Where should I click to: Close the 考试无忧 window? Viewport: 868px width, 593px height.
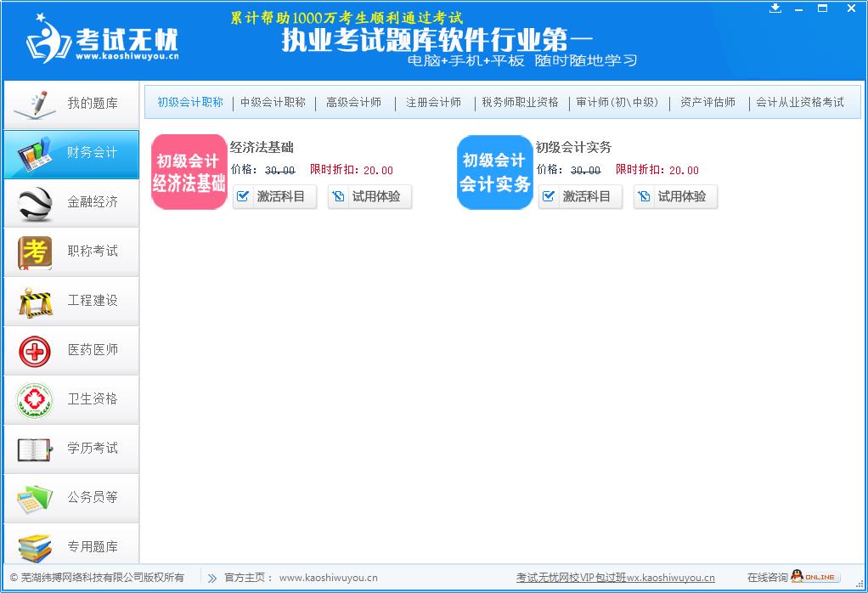[851, 8]
